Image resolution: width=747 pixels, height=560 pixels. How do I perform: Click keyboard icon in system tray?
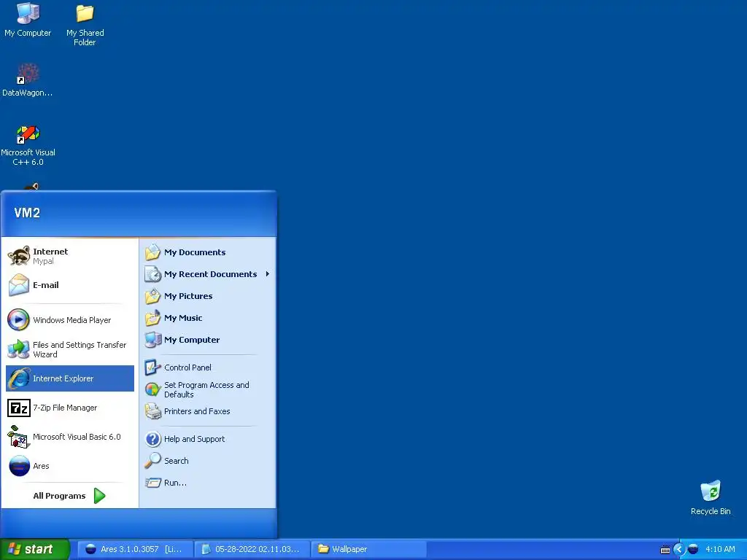point(665,550)
